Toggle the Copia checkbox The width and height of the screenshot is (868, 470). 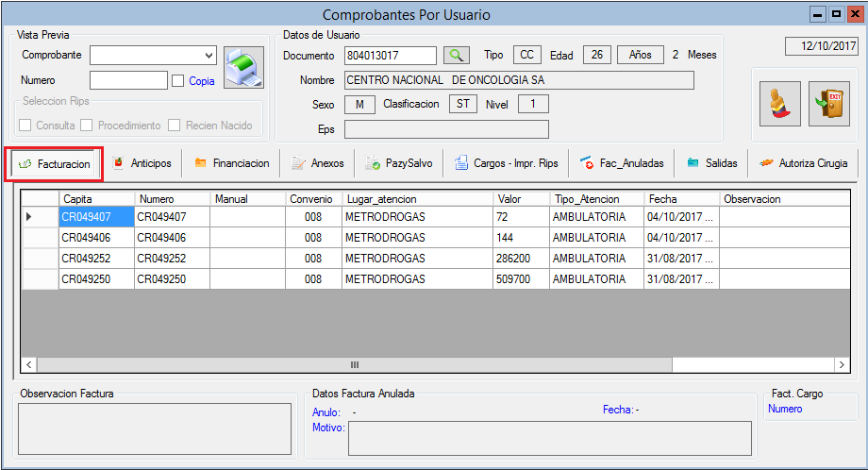tap(178, 81)
